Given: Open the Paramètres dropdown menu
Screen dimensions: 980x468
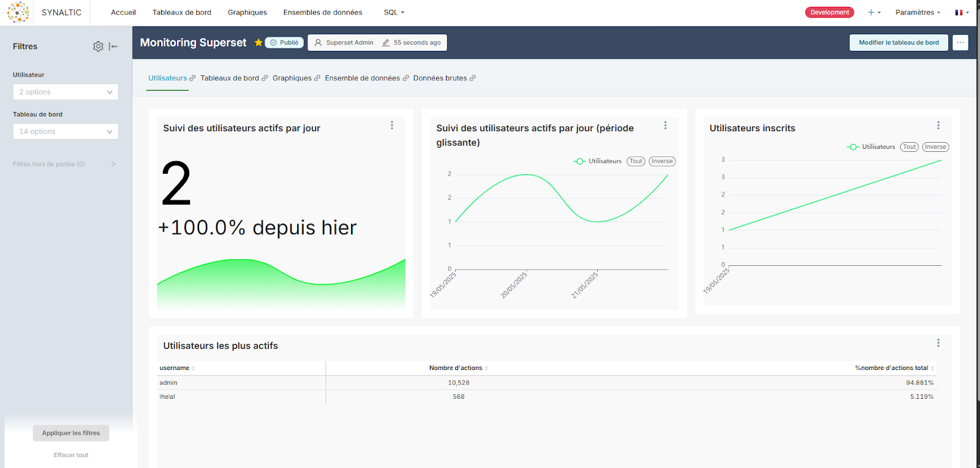Looking at the screenshot, I should pos(918,12).
